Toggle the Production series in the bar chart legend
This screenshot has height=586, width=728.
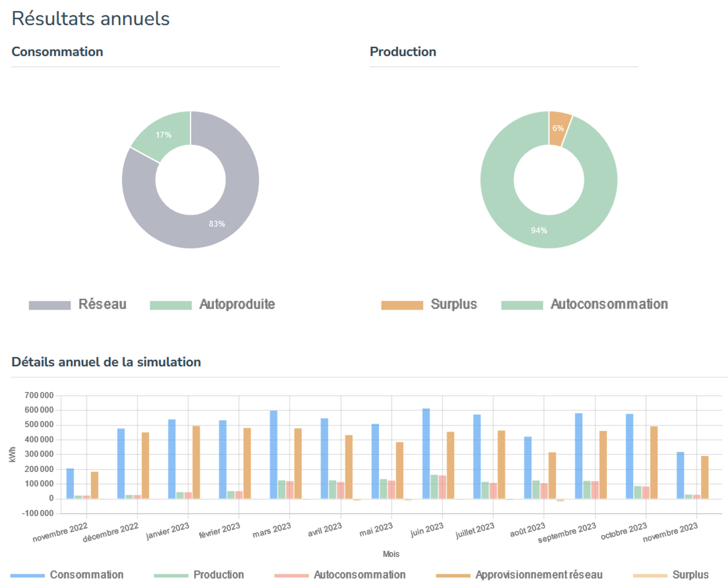(199, 575)
